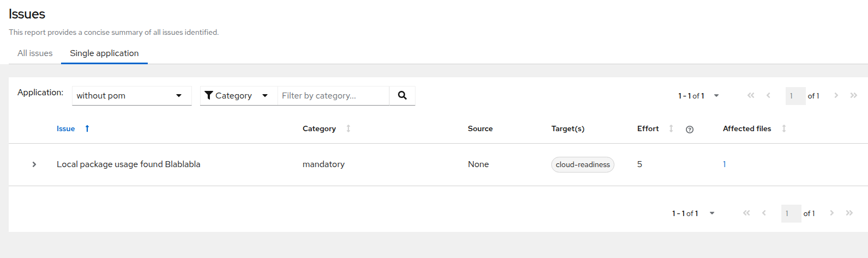Go to last page in bottom pagination
The width and height of the screenshot is (868, 258).
(x=849, y=213)
